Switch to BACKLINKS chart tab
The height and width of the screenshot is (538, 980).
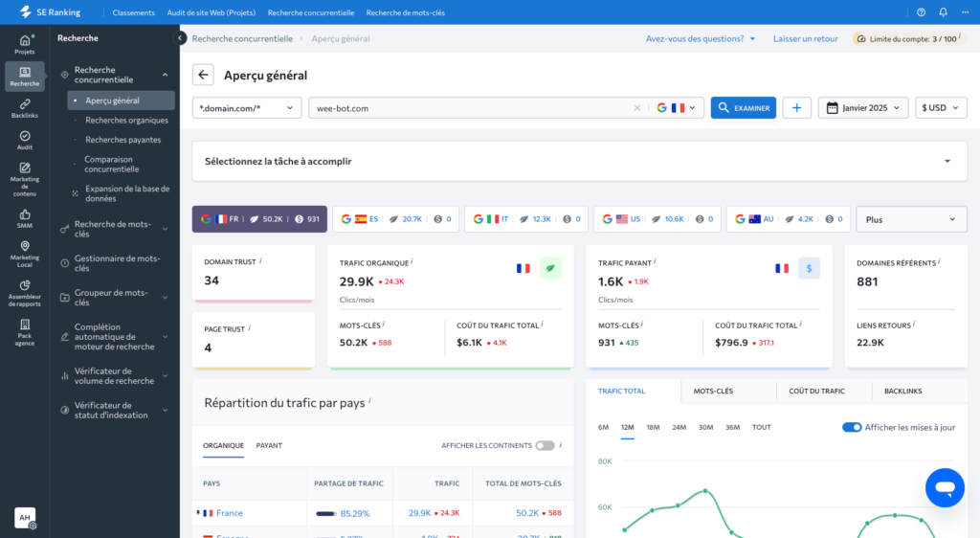click(x=903, y=392)
